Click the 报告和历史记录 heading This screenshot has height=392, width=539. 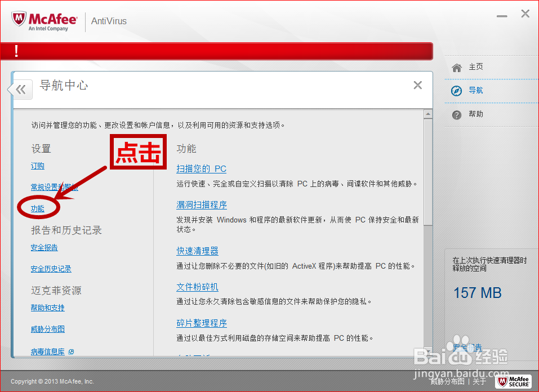tap(66, 230)
